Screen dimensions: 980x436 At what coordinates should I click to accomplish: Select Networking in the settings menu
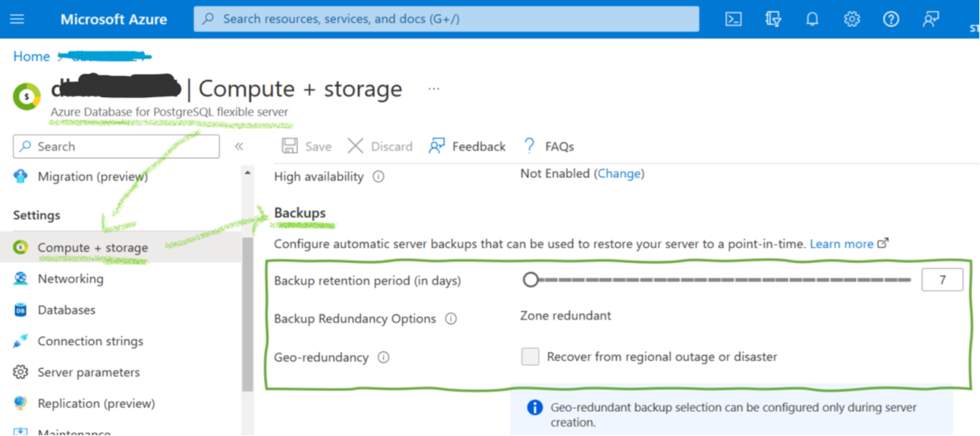point(70,279)
